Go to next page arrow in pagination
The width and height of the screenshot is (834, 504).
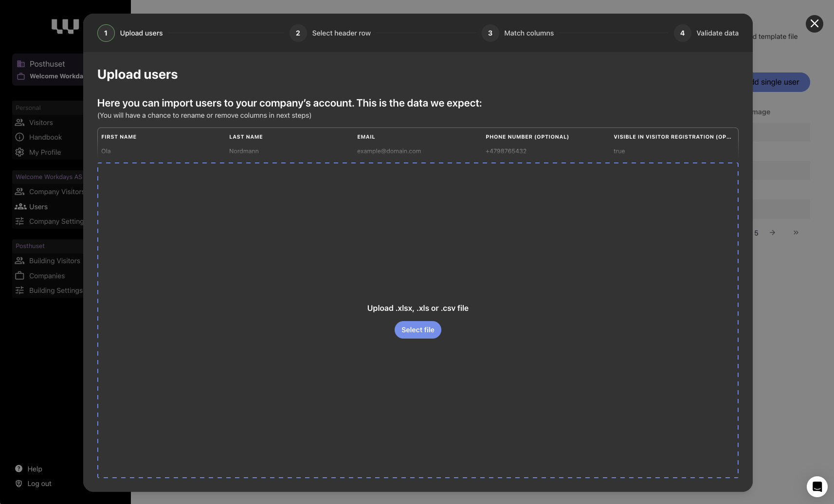point(772,233)
